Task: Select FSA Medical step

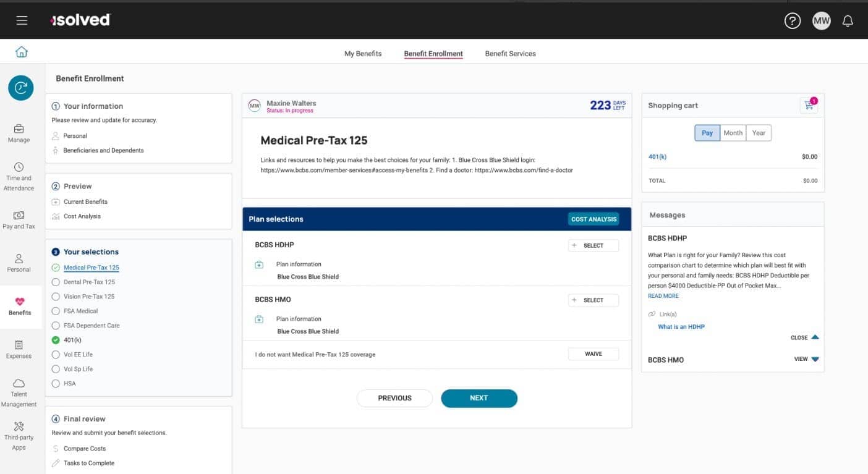Action: pyautogui.click(x=80, y=311)
